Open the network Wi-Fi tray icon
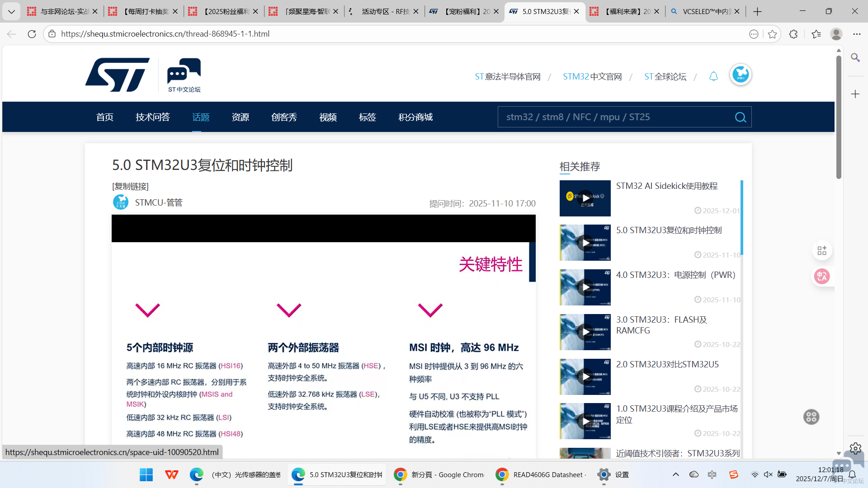This screenshot has width=868, height=488. click(x=755, y=474)
